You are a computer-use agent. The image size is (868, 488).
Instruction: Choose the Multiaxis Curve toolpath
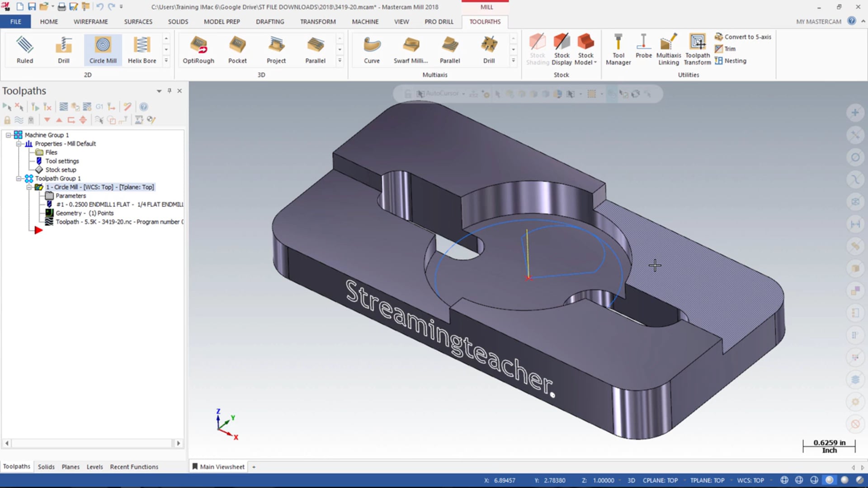click(x=372, y=50)
